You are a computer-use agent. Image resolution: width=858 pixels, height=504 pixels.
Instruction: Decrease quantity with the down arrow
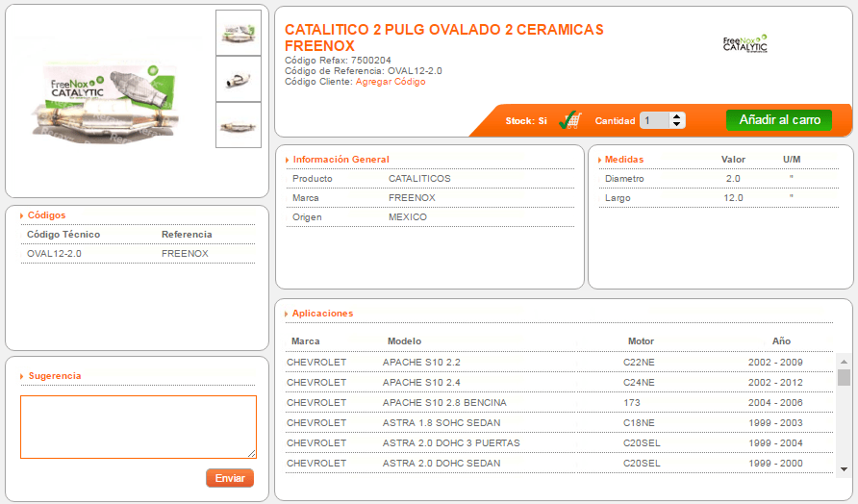pyautogui.click(x=677, y=124)
